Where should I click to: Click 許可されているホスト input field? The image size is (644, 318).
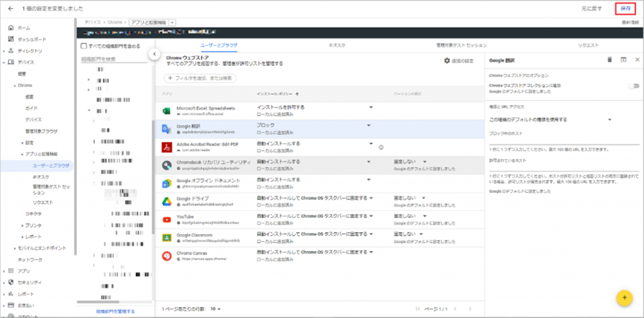564,168
